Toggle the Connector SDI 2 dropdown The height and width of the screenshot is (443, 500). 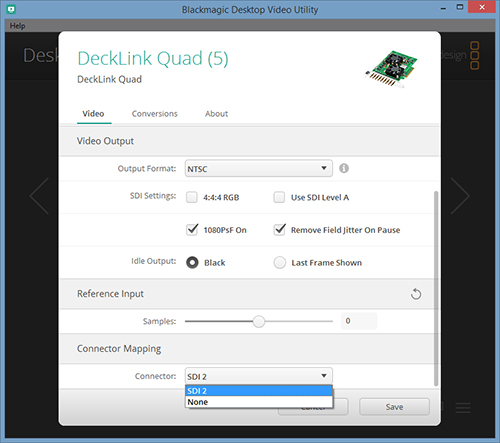click(x=259, y=376)
